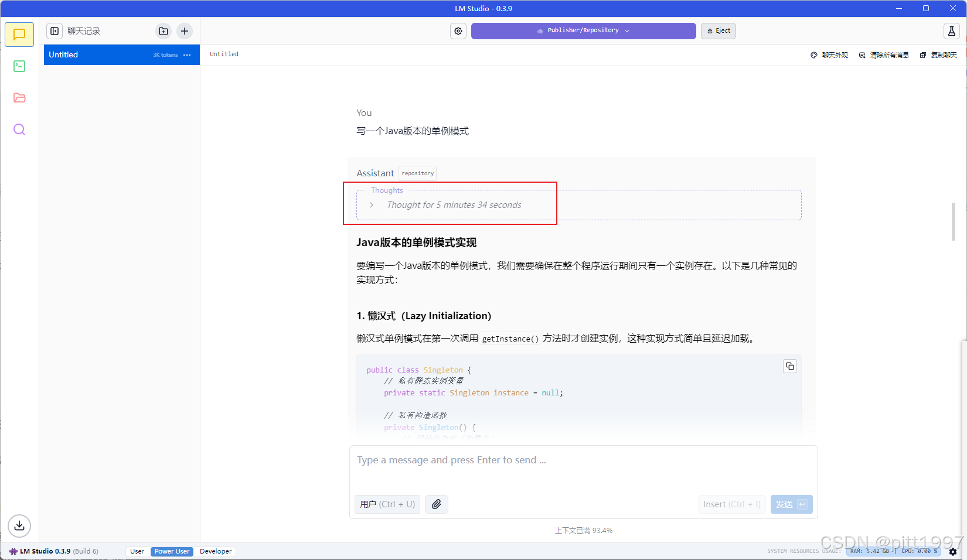
Task: Click the CPU usage indicator
Action: pos(920,551)
